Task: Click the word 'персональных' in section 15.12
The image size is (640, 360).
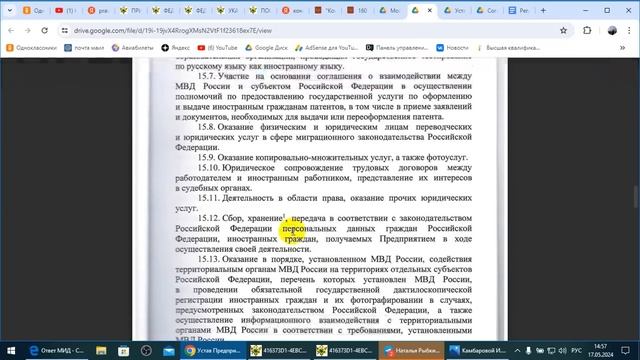Action: pos(309,229)
